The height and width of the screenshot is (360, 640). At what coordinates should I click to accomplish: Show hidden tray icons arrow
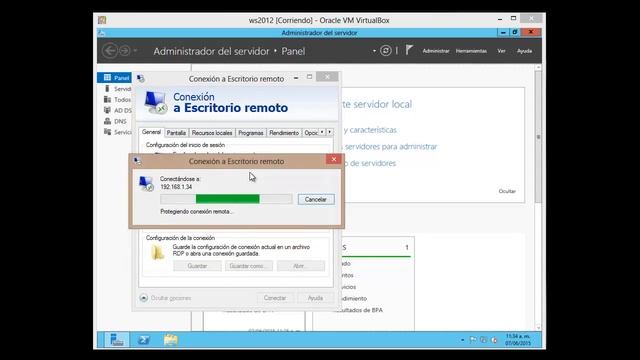tap(462, 340)
